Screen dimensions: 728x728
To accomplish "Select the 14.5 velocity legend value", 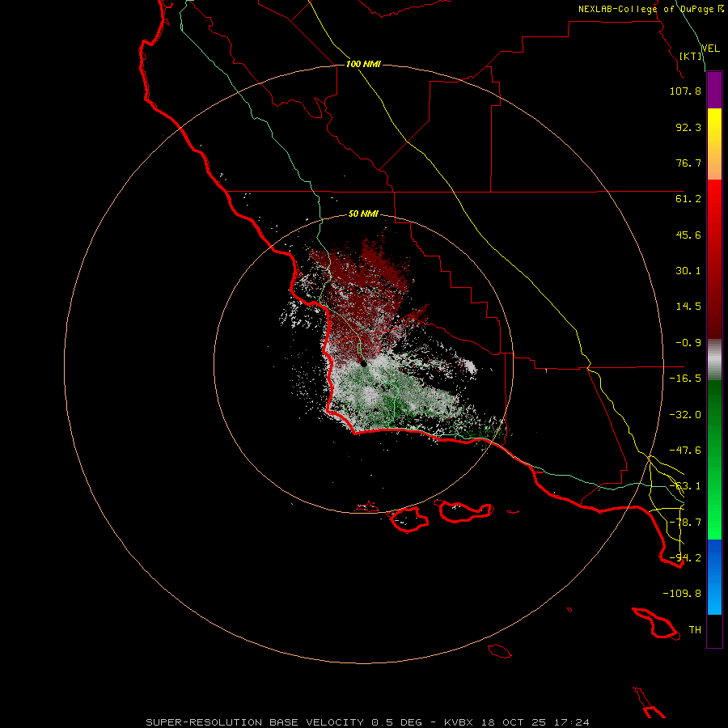I will point(688,307).
